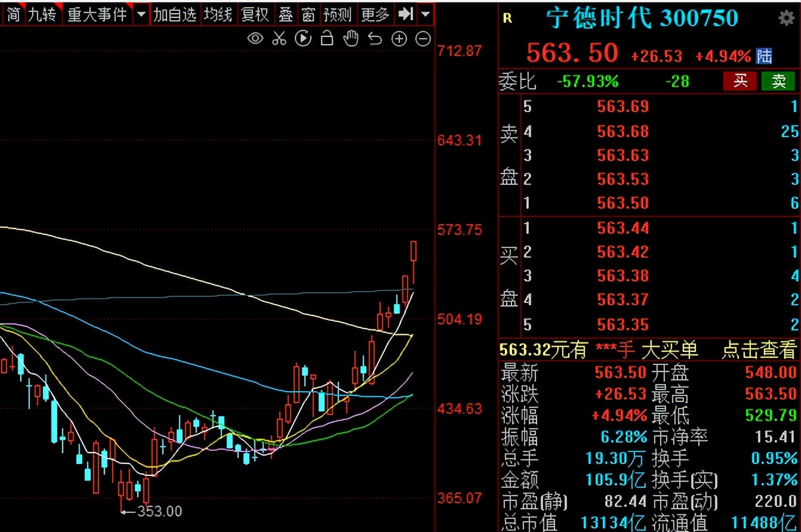
Task: Select sell level 3 price 563.63
Action: tap(623, 155)
